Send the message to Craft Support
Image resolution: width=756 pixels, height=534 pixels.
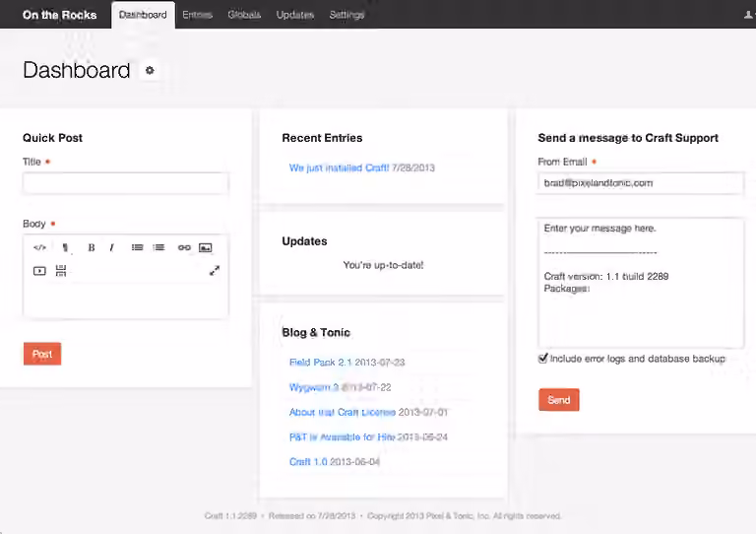559,400
